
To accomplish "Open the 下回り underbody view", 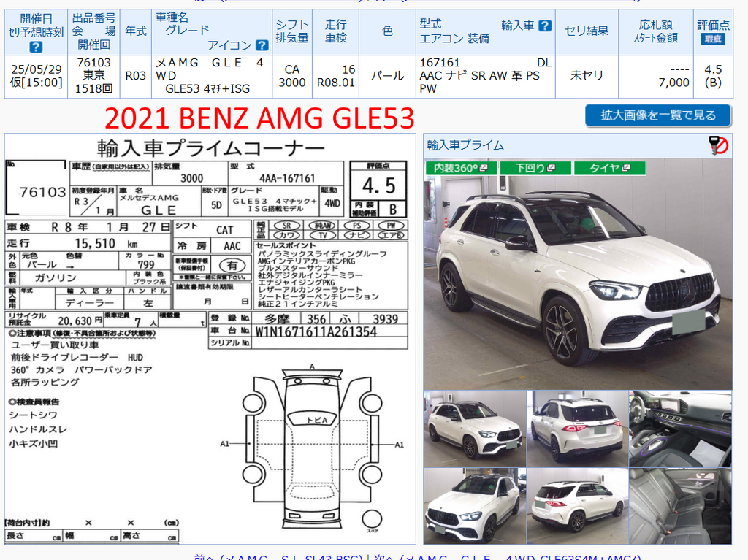I will pyautogui.click(x=535, y=168).
